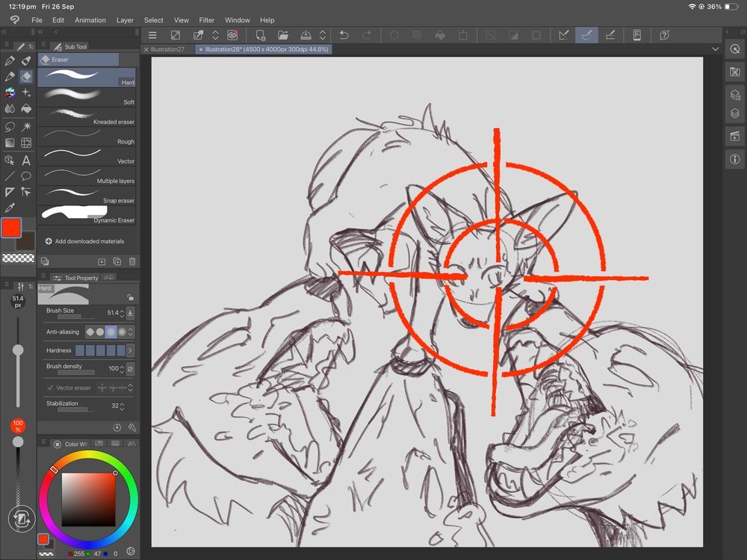The image size is (747, 560).
Task: Create new canvas with the New icon
Action: click(261, 35)
